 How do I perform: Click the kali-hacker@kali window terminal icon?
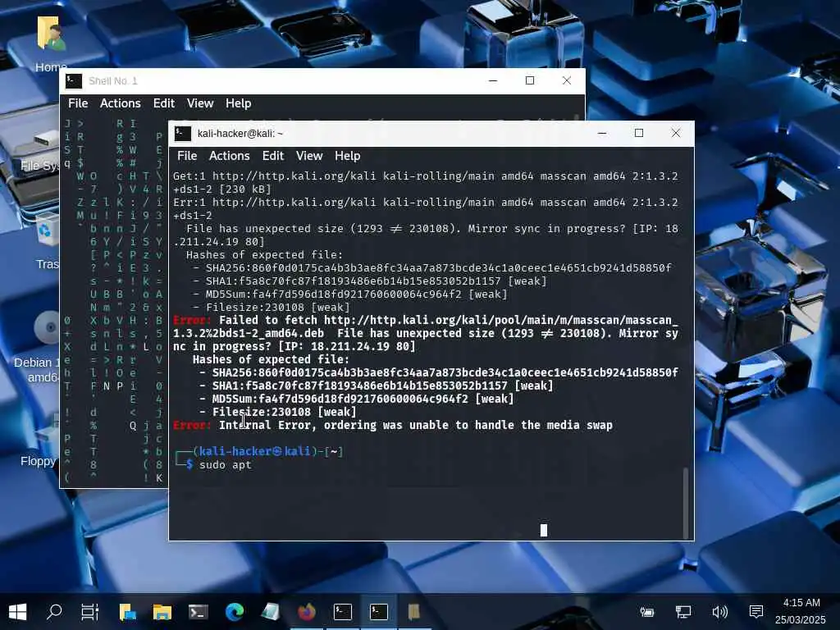pos(183,134)
